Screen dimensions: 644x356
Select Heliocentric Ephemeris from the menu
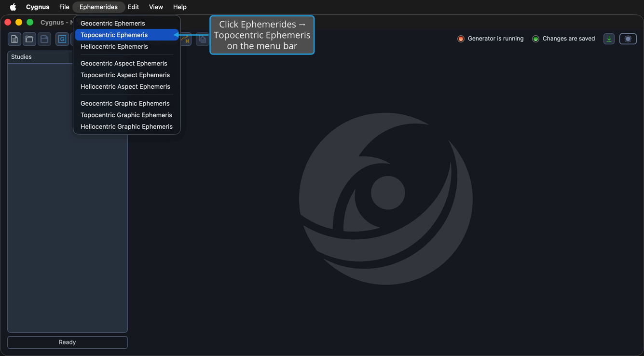click(x=127, y=46)
